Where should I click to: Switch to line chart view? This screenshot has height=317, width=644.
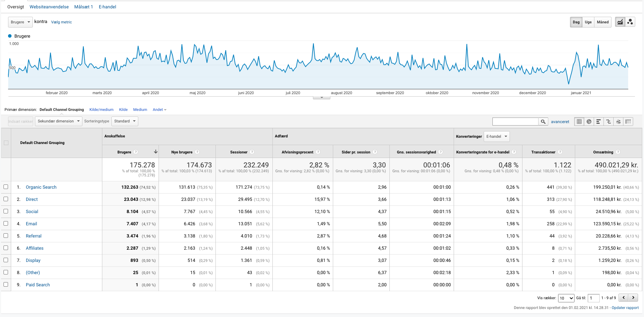pyautogui.click(x=620, y=22)
